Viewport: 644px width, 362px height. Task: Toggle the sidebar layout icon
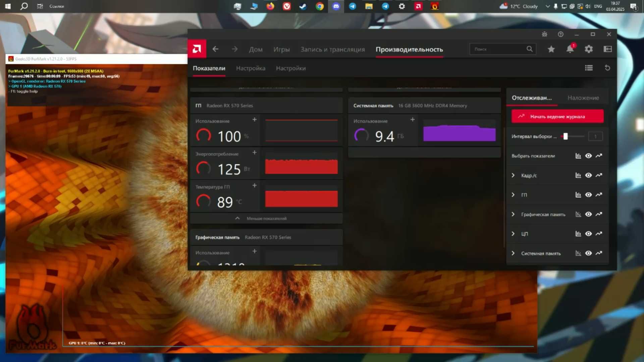(x=607, y=49)
